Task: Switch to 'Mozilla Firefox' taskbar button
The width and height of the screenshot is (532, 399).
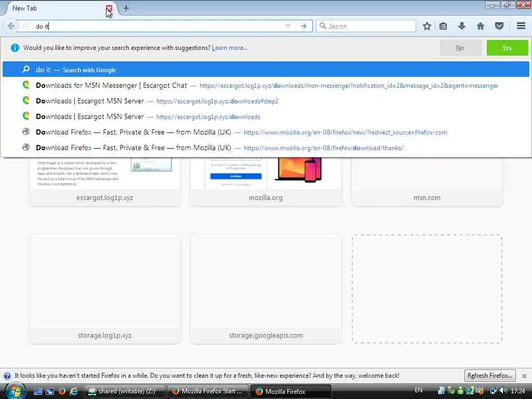Action: point(291,391)
